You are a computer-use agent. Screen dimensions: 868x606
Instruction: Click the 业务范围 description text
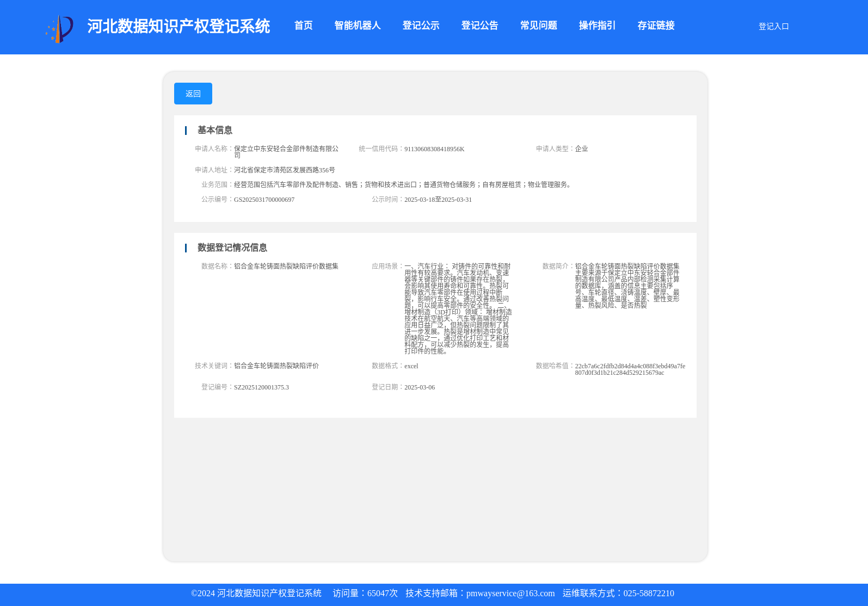coord(404,185)
